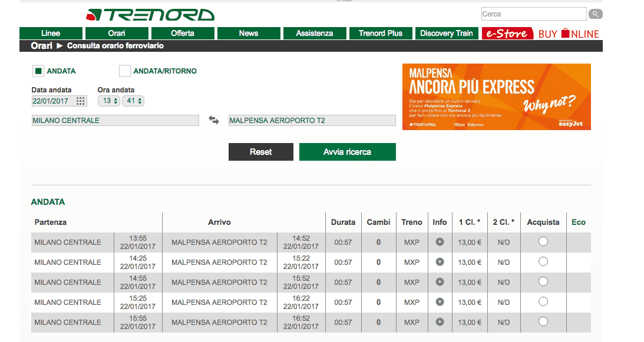The width and height of the screenshot is (644, 342).
Task: Show info for the 15:25 train
Action: [x=440, y=302]
